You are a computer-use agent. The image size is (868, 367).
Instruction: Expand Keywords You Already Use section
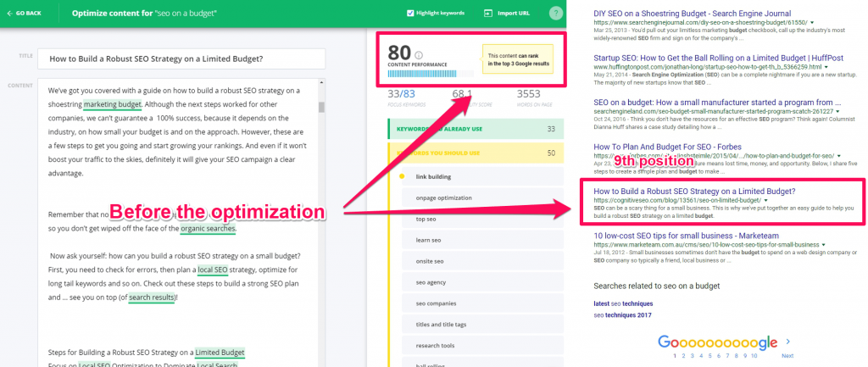476,129
